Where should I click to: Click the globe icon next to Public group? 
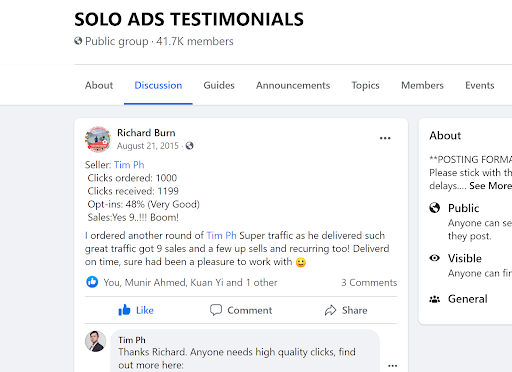[78, 41]
